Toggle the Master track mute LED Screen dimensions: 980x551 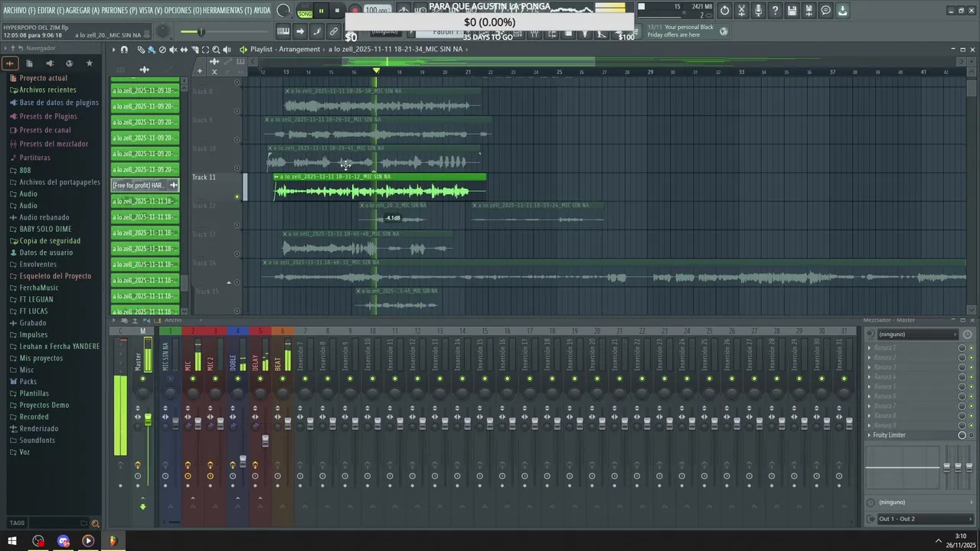(143, 379)
